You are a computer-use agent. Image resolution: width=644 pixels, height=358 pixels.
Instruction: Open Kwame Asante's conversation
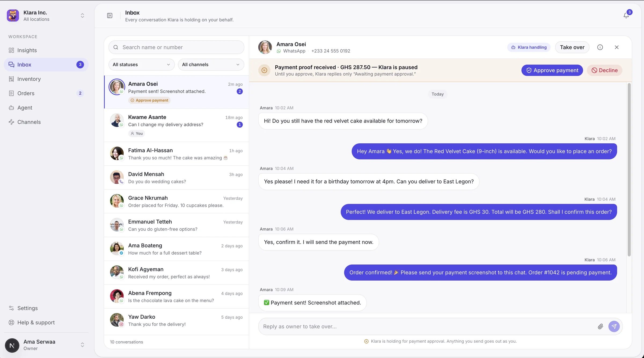click(x=176, y=125)
